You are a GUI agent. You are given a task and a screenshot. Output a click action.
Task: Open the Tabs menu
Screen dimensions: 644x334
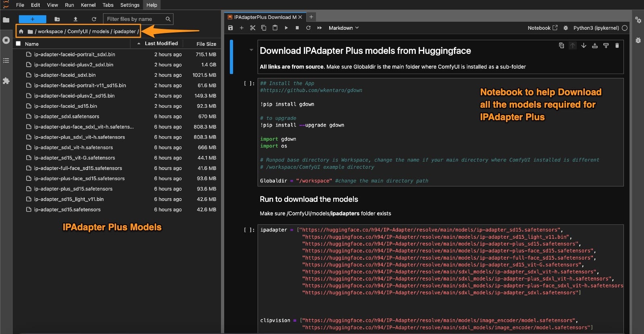click(x=108, y=5)
